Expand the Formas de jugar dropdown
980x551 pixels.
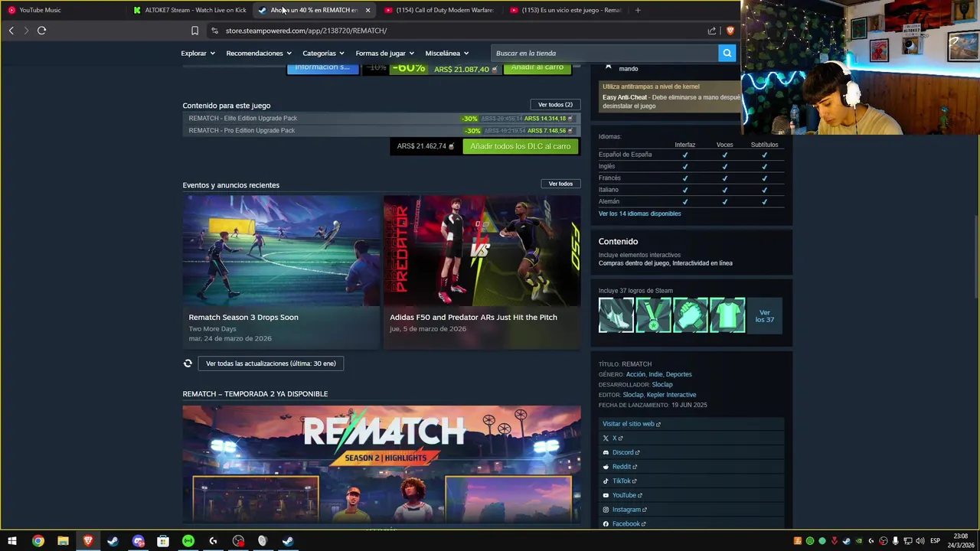(384, 54)
